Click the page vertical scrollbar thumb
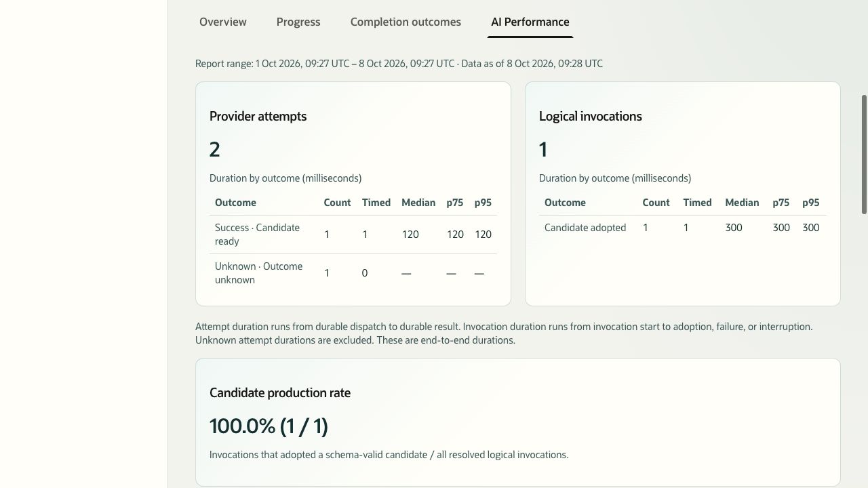Screen dimensions: 868x488 pyautogui.click(x=864, y=155)
